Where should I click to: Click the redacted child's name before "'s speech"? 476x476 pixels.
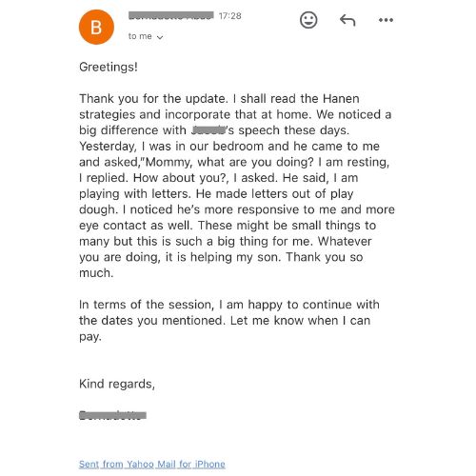coord(208,130)
